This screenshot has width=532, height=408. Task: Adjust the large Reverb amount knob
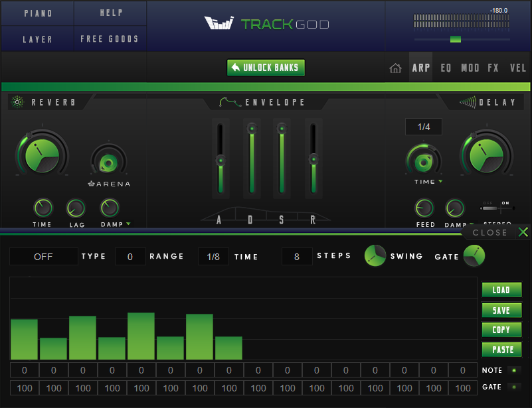click(42, 155)
